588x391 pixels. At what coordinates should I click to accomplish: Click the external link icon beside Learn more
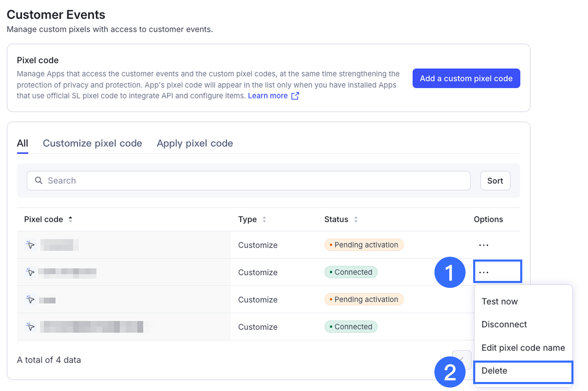295,96
